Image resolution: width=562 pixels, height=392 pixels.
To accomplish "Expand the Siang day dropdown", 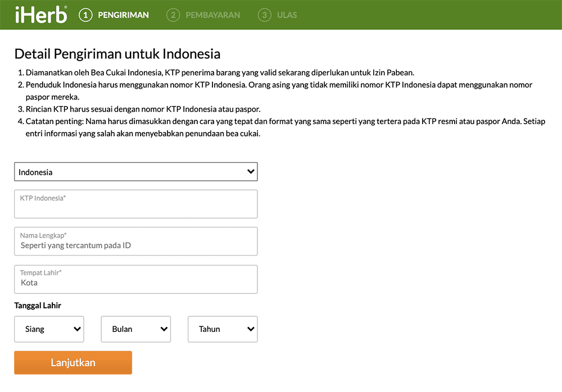I will pos(48,329).
